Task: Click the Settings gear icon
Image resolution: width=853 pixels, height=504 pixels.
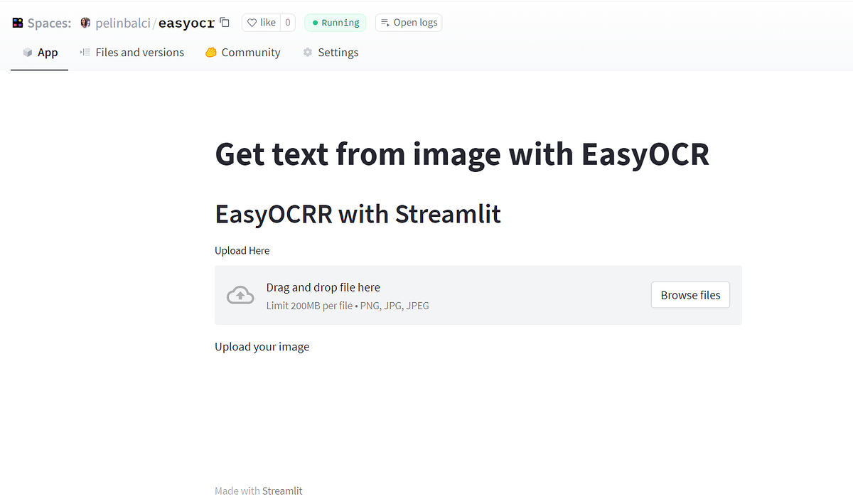Action: point(307,52)
